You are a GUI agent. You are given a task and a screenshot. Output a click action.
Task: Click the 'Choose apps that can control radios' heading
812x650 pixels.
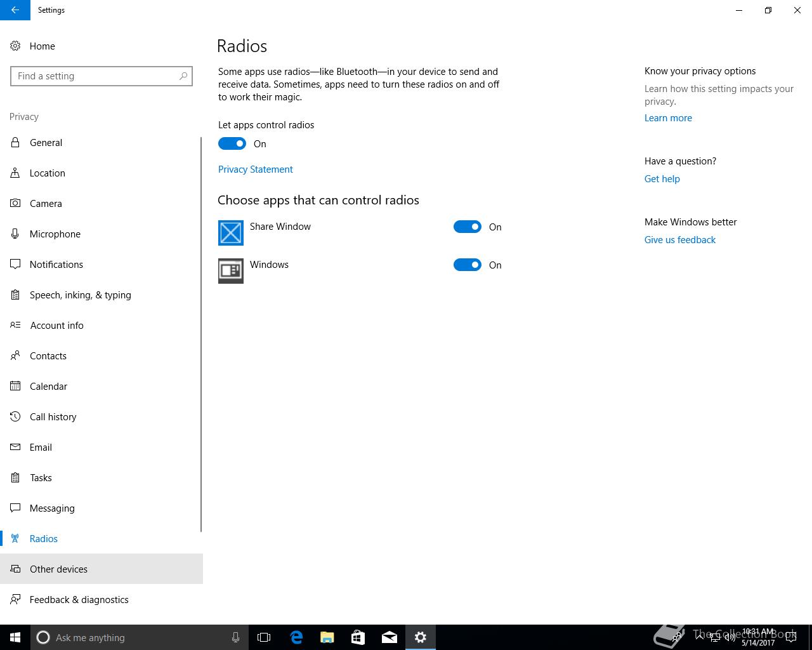click(318, 200)
